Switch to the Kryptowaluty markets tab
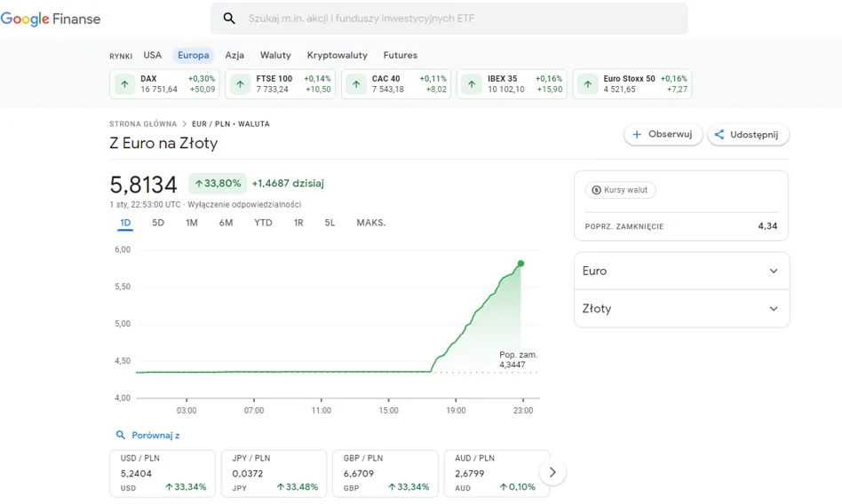842x504 pixels. pyautogui.click(x=337, y=55)
